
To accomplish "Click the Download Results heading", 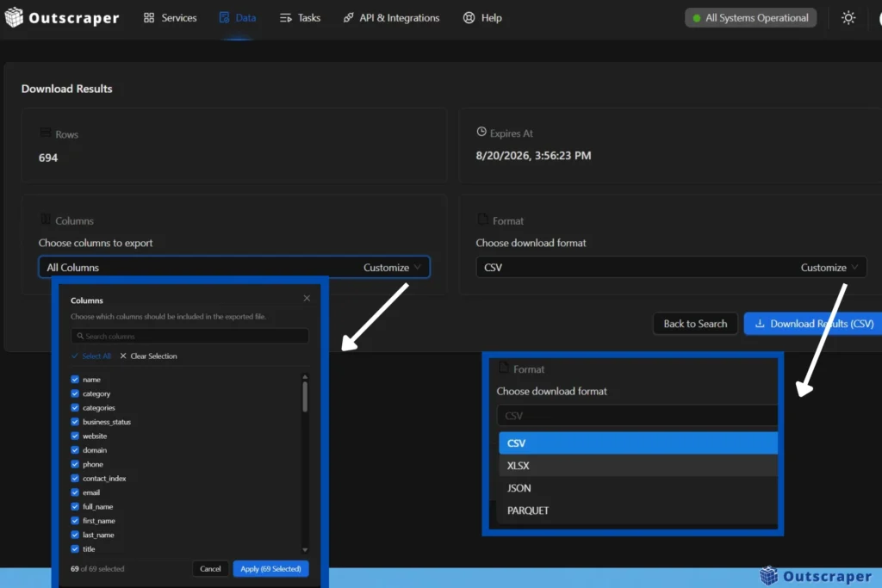I will [x=67, y=89].
